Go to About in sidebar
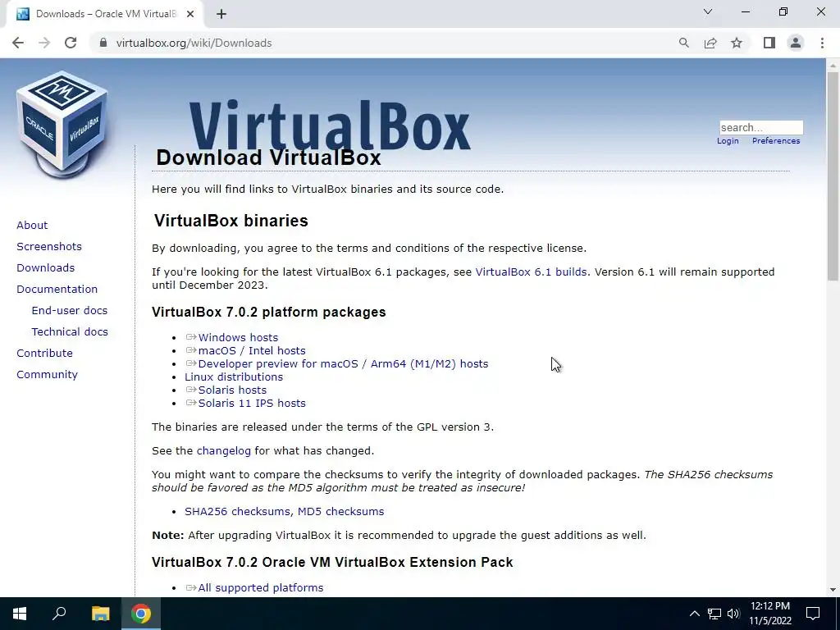Viewport: 840px width, 630px height. (x=32, y=225)
